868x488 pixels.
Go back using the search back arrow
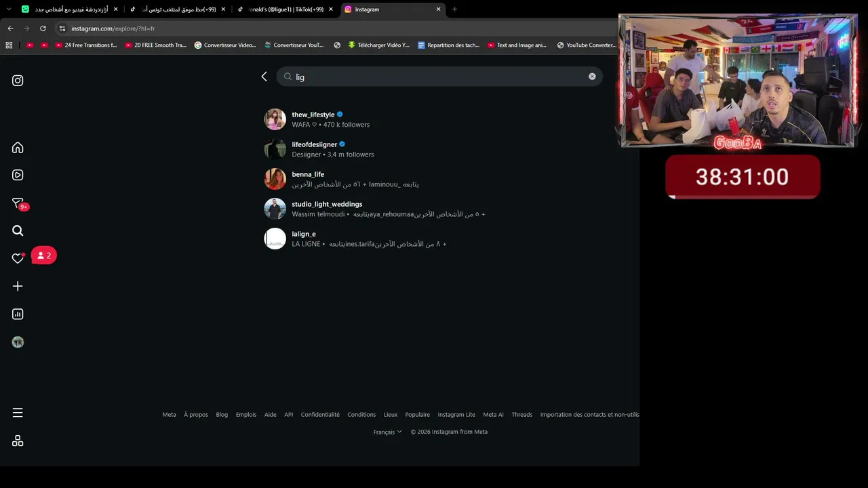[264, 77]
